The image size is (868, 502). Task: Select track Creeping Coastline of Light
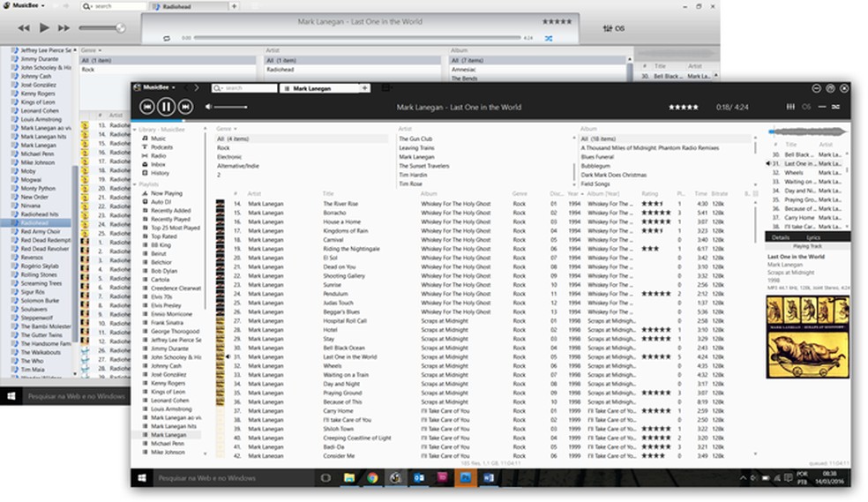(x=357, y=438)
